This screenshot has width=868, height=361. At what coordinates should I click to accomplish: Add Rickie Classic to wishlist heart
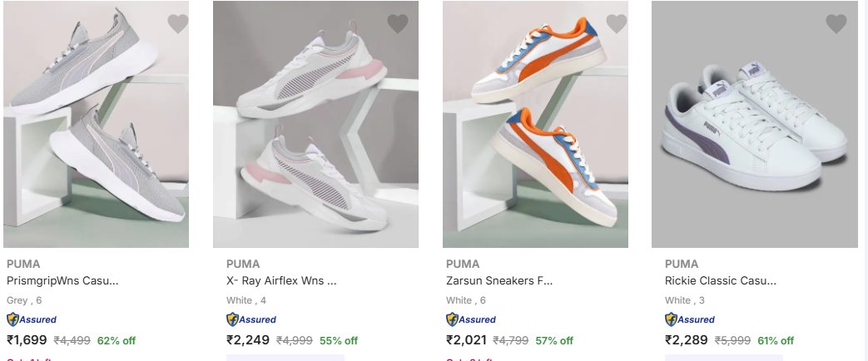(x=836, y=24)
